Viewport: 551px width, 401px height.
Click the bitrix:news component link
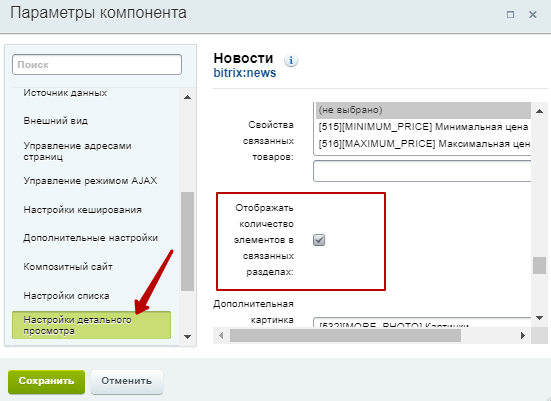245,73
